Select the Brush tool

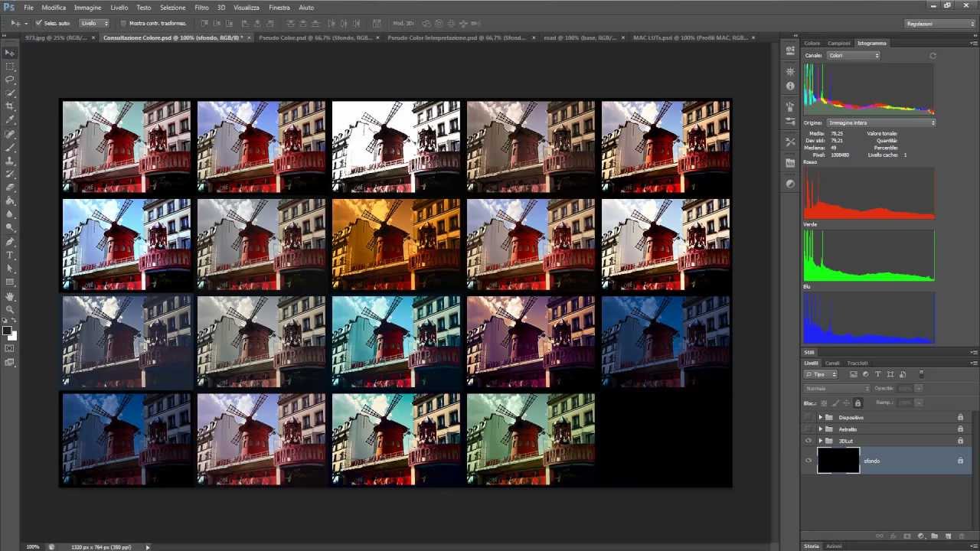[x=10, y=148]
